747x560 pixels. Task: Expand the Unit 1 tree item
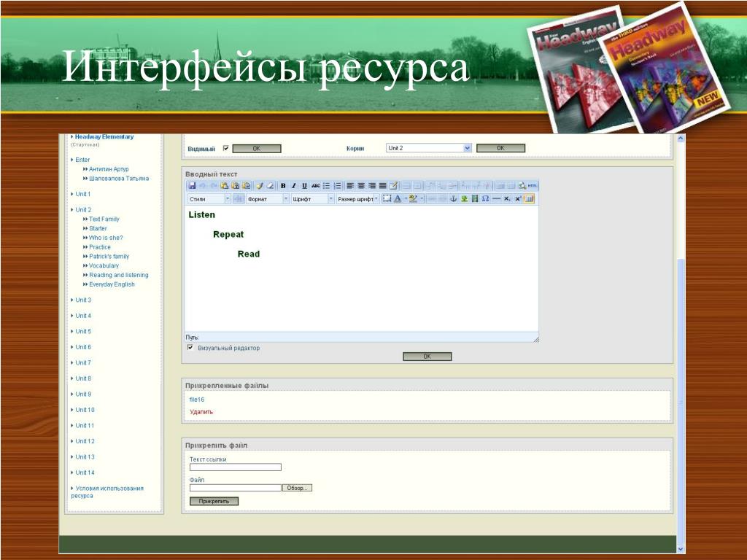pyautogui.click(x=82, y=194)
